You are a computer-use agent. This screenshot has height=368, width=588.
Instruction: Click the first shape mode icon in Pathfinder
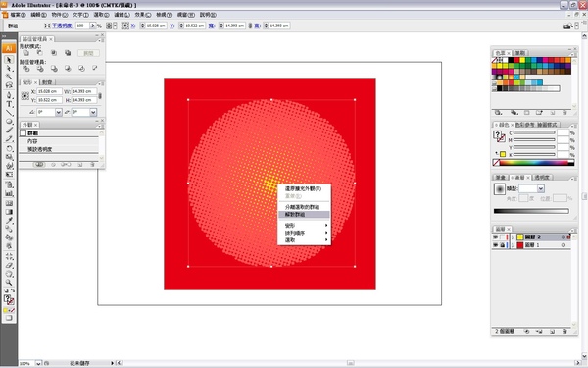click(25, 53)
